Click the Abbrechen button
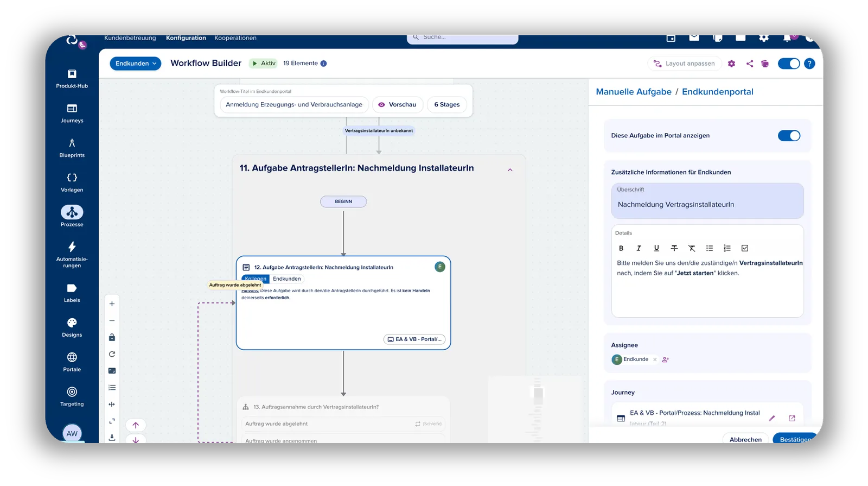 click(x=745, y=439)
